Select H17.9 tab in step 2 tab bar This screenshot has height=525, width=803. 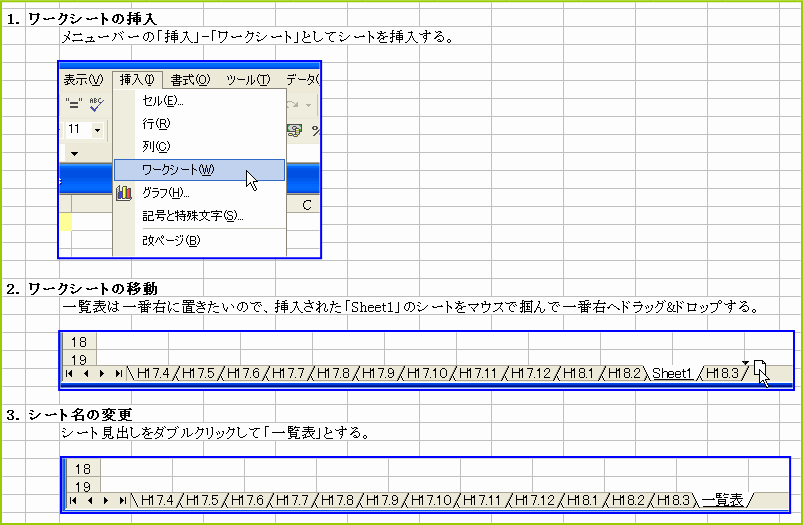pos(378,373)
